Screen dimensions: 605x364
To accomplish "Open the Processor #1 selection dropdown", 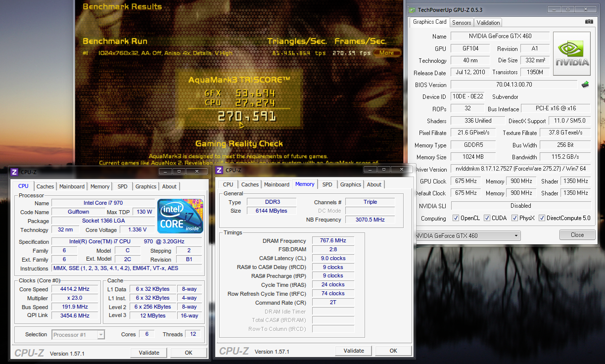I will [78, 335].
